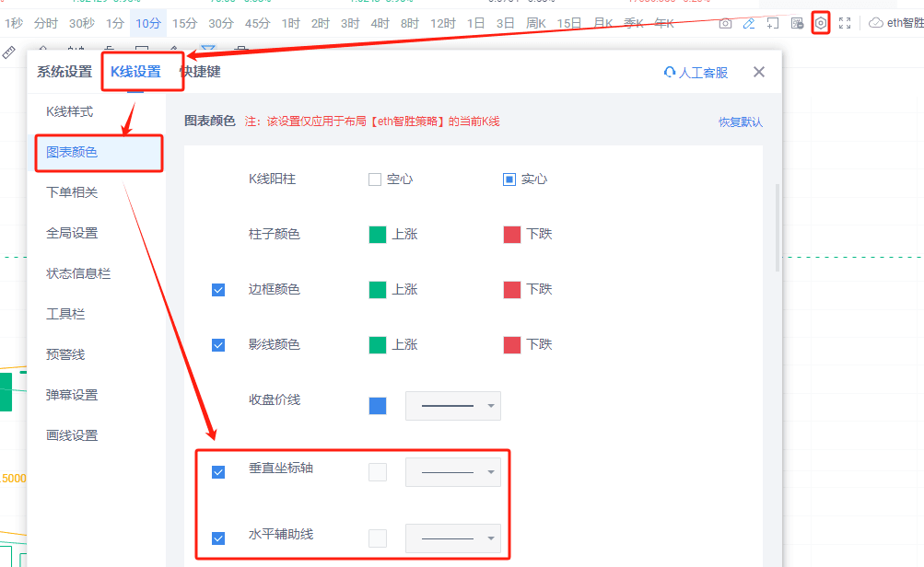The width and height of the screenshot is (924, 567).
Task: Close the settings dialog with X
Action: 759,72
